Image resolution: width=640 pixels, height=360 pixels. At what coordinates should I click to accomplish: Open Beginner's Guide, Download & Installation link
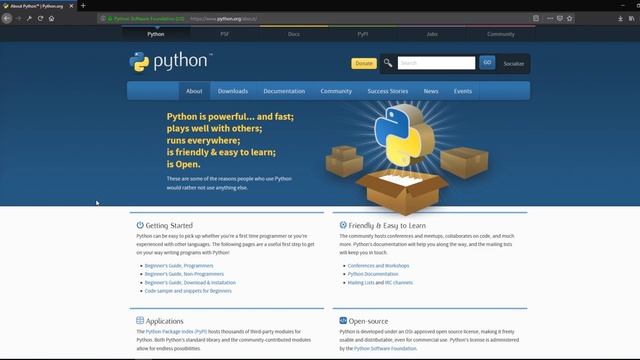(190, 282)
